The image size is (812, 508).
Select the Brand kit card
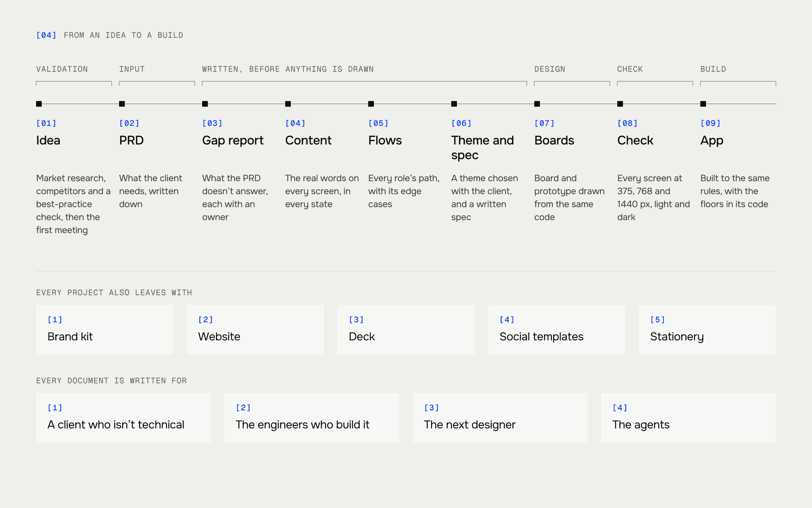[105, 330]
